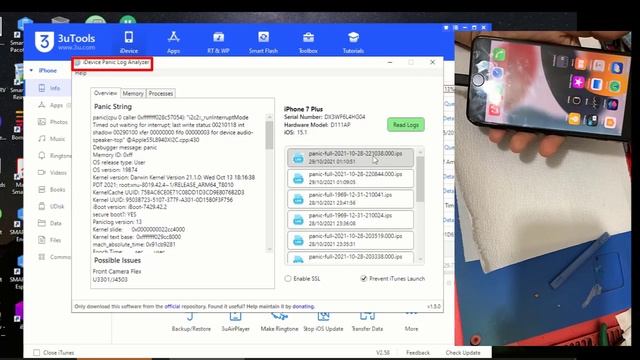Select log panic-full-2021-10-28-221038.000.ips
The width and height of the screenshot is (640, 360).
(x=351, y=158)
